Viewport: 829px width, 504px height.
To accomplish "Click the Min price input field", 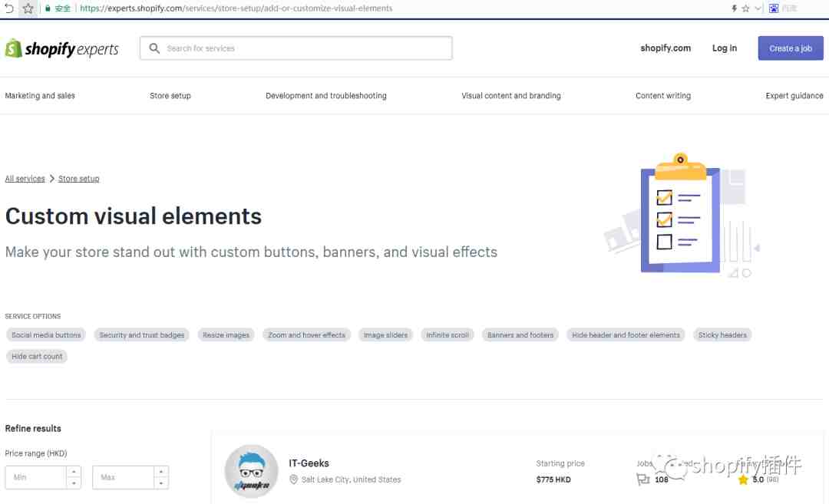I will [x=36, y=477].
